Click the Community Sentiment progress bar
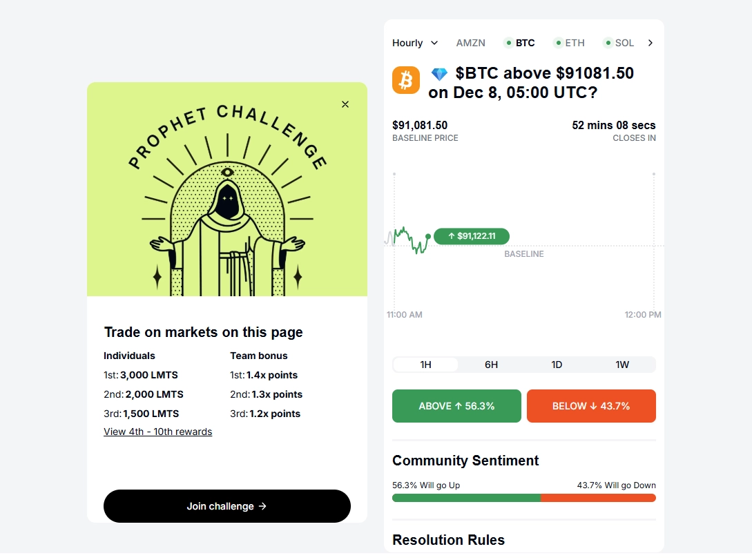 click(x=523, y=498)
